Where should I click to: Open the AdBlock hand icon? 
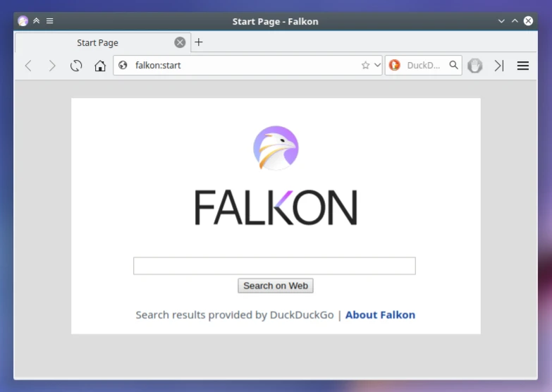click(x=475, y=66)
